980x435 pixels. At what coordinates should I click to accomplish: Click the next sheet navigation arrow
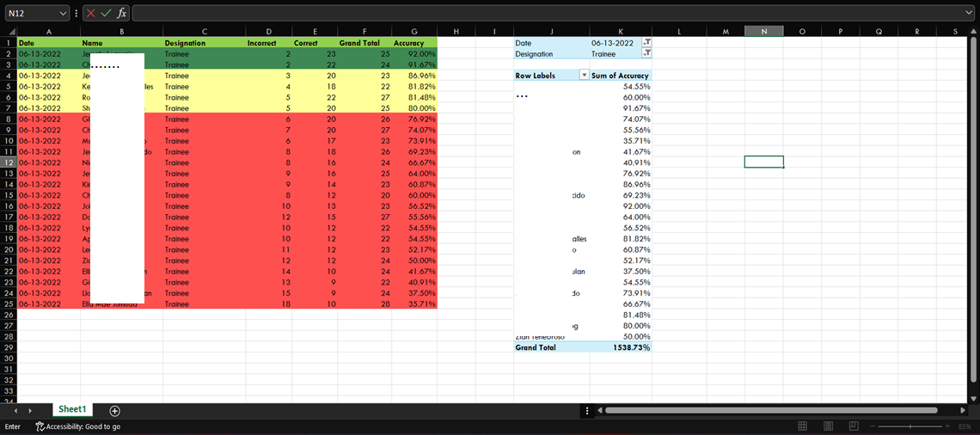pos(31,411)
